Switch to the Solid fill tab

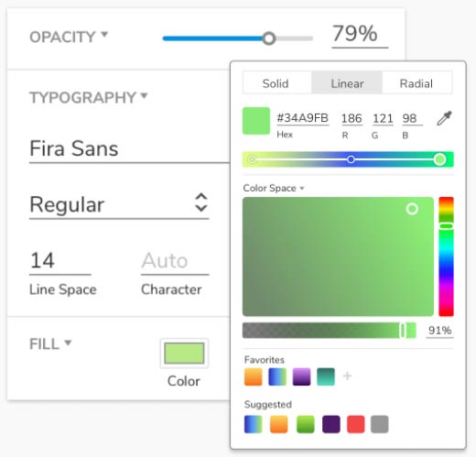tap(277, 83)
